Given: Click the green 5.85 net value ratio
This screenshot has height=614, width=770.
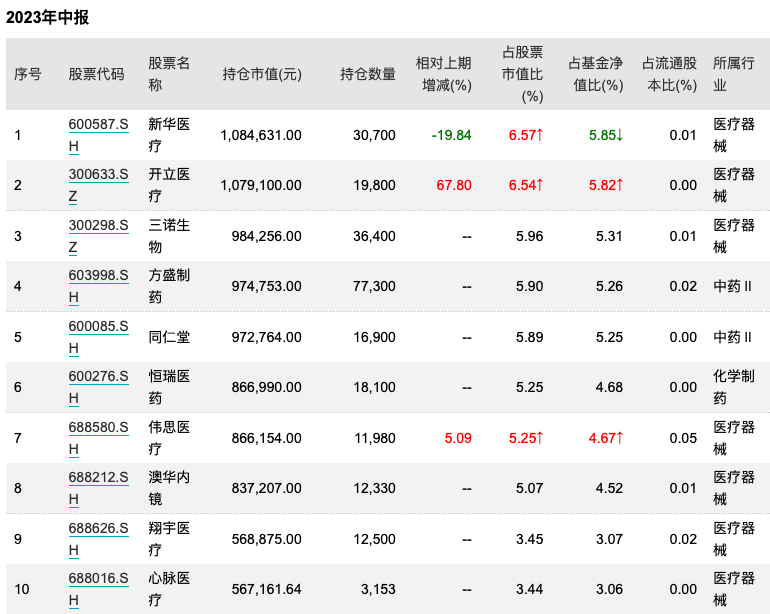Looking at the screenshot, I should click(x=606, y=135).
